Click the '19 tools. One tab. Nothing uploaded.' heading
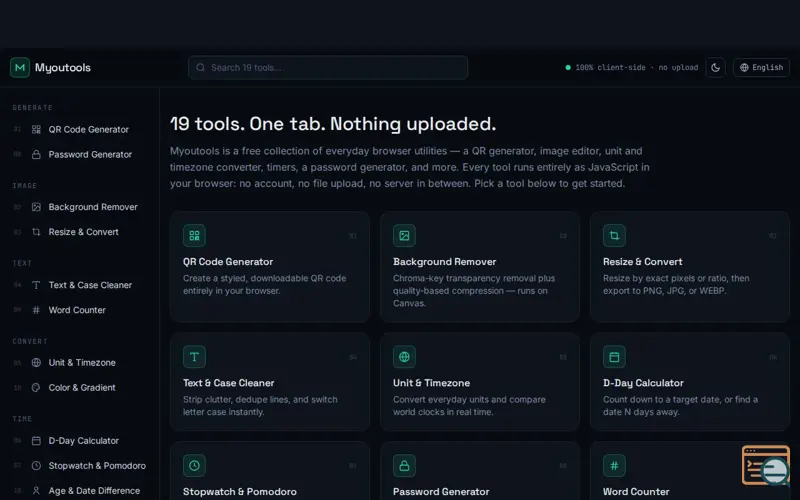This screenshot has width=800, height=500. (x=333, y=124)
